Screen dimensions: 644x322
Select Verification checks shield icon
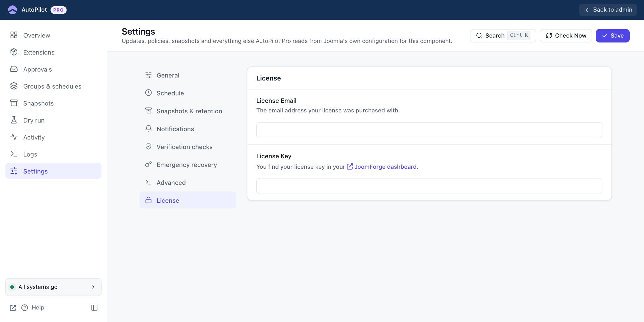coord(148,146)
